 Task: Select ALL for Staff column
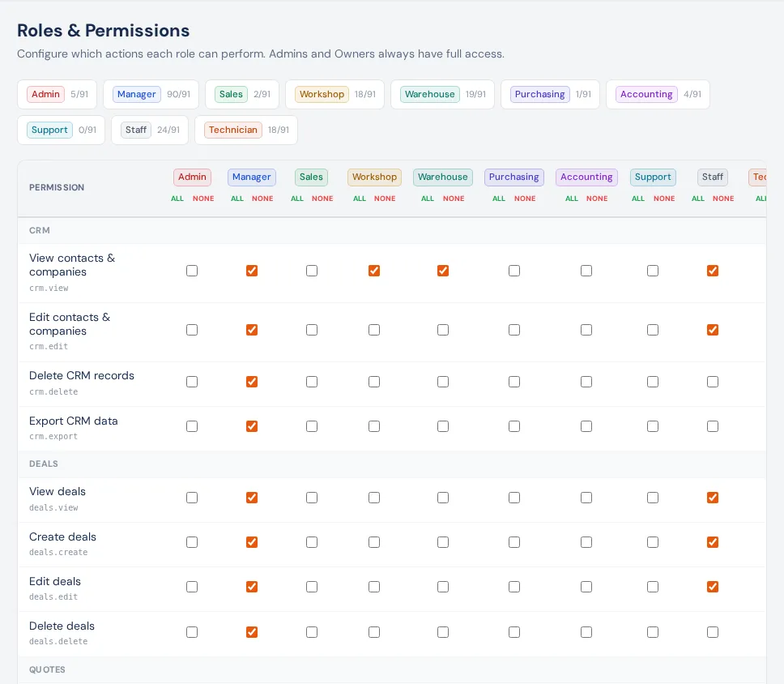tap(698, 199)
